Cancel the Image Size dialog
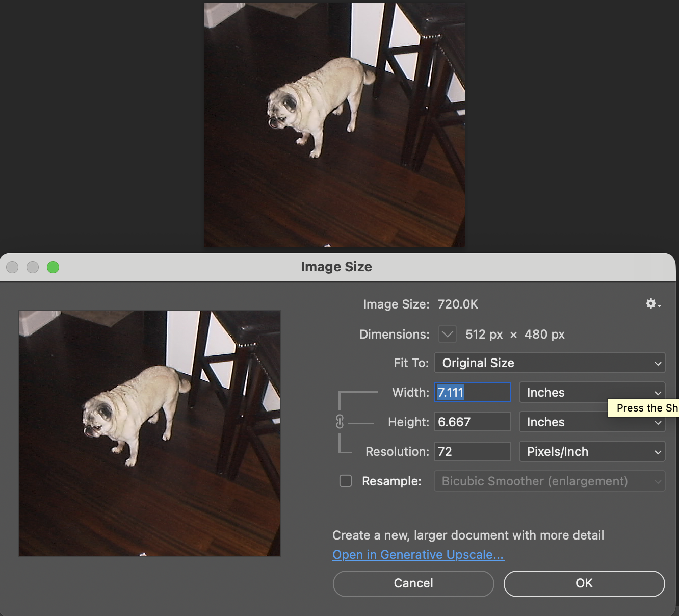 [413, 583]
